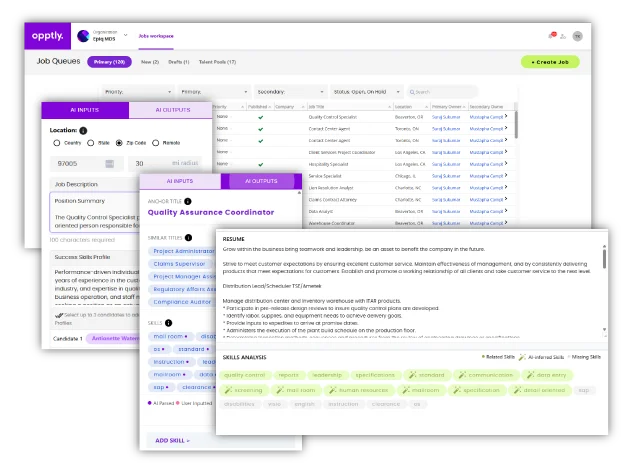Click wand icon on 'screening' skill

pos(228,390)
